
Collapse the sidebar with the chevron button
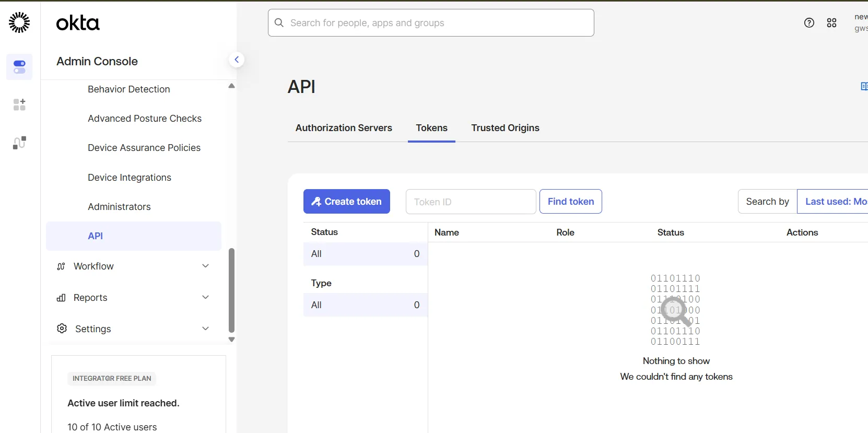[237, 60]
